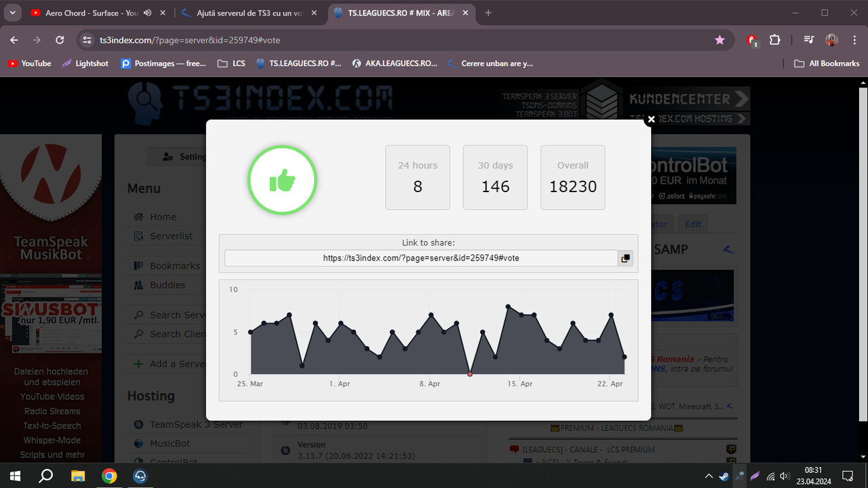Open the Cerere unban bookmark
Viewport: 868px width, 488px height.
click(x=490, y=63)
